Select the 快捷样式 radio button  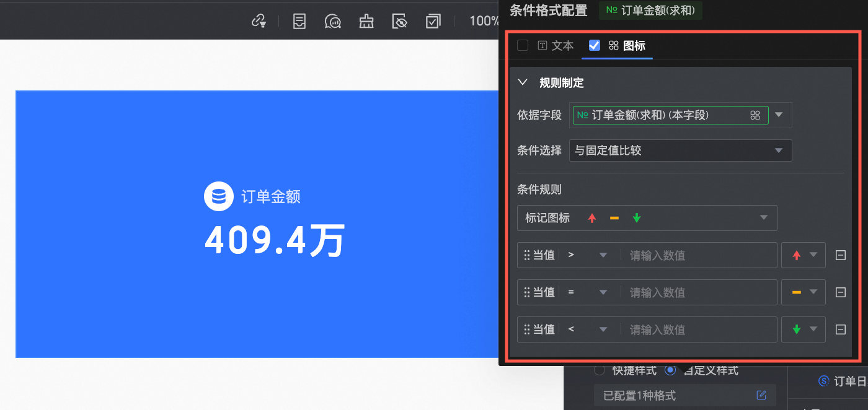(600, 370)
